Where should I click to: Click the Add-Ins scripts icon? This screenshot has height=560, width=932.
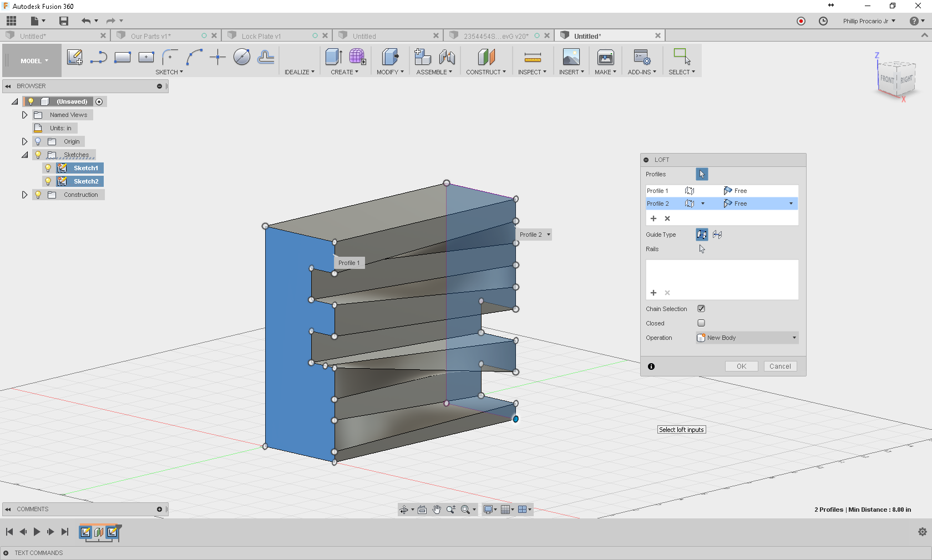point(642,57)
